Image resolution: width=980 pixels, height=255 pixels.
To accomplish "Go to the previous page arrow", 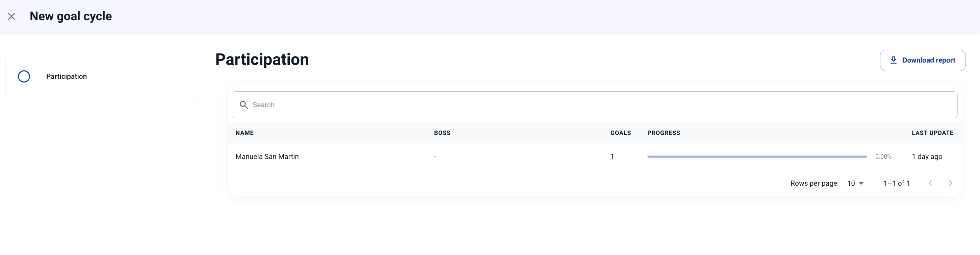I will [x=930, y=183].
